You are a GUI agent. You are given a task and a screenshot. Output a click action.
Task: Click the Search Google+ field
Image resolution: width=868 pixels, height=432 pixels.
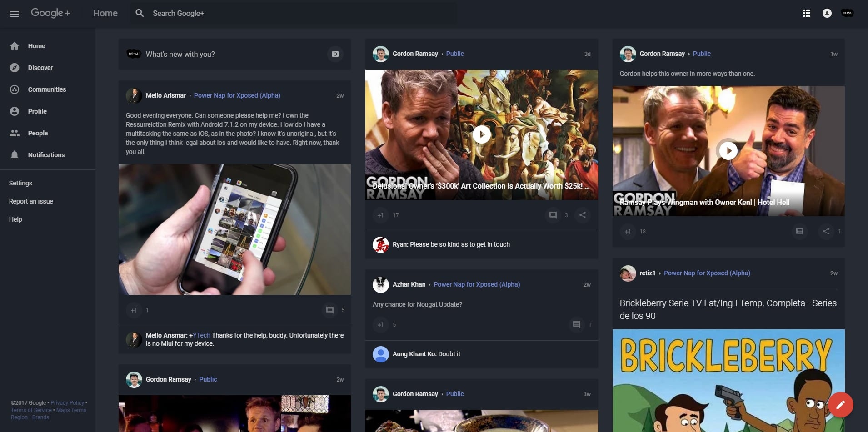(x=294, y=13)
